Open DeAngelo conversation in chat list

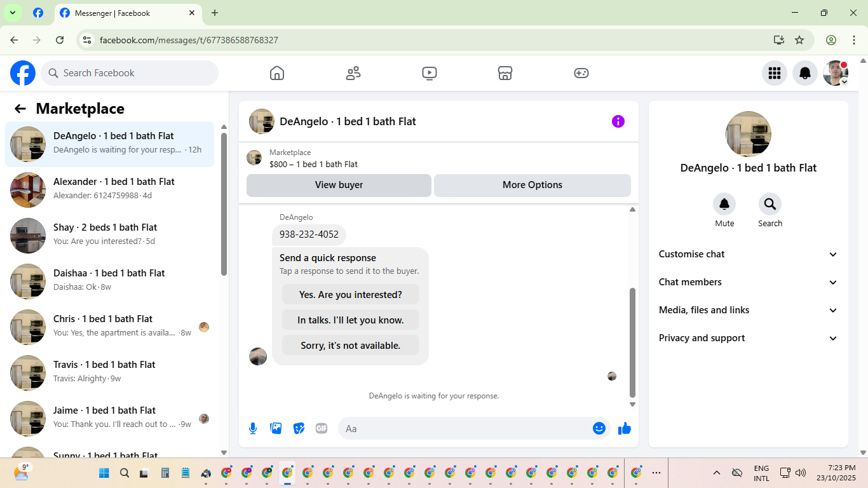[110, 144]
